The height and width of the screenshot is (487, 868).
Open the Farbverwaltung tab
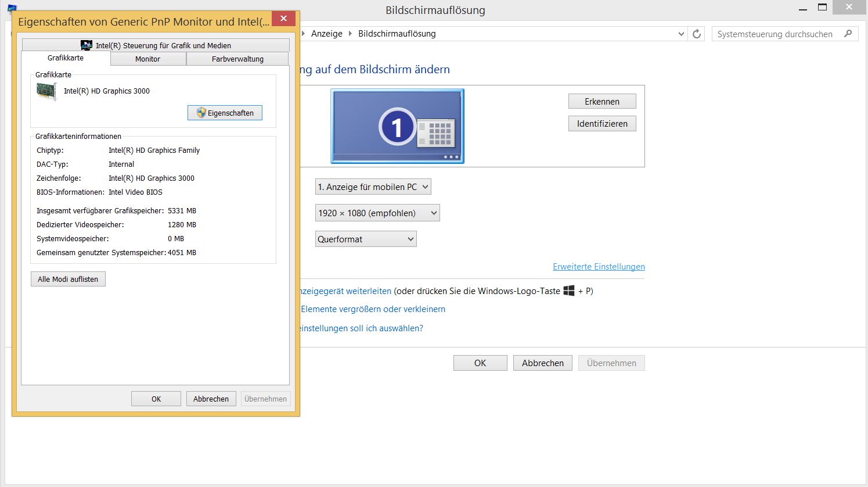237,59
